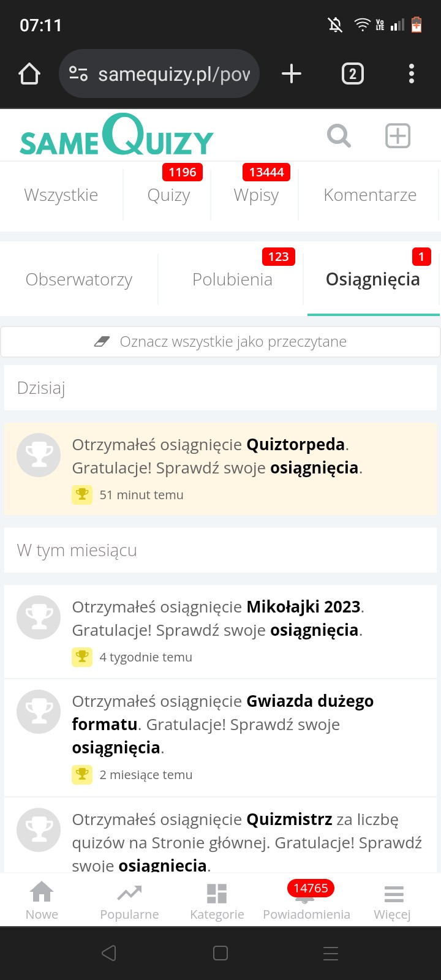Tap the Nowe home icon
This screenshot has width=441, height=980.
point(42,900)
